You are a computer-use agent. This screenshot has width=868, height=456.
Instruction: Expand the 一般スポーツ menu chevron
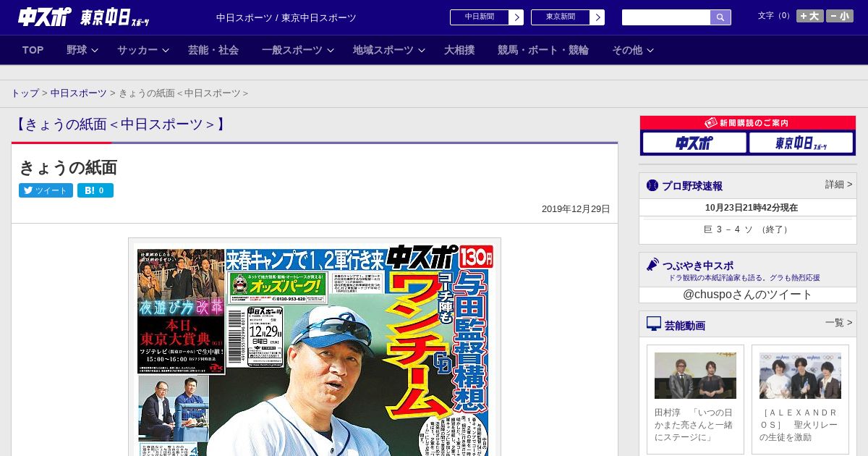pyautogui.click(x=331, y=50)
